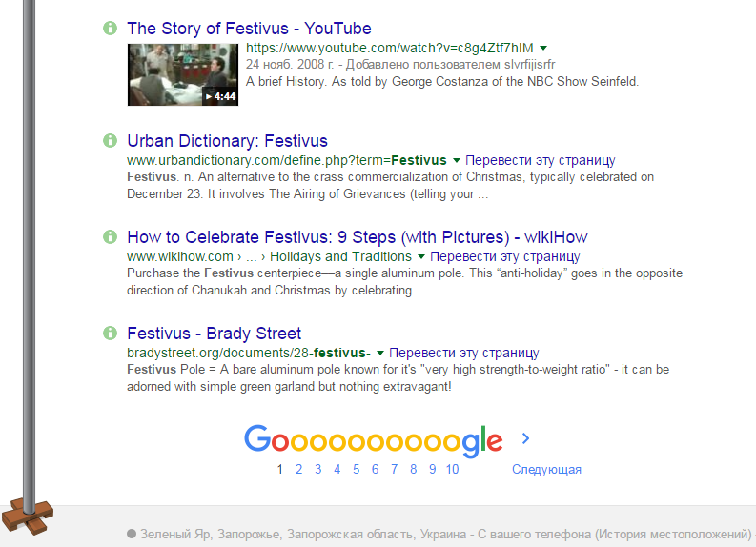Go to results page 3
The image size is (756, 547).
click(x=317, y=469)
